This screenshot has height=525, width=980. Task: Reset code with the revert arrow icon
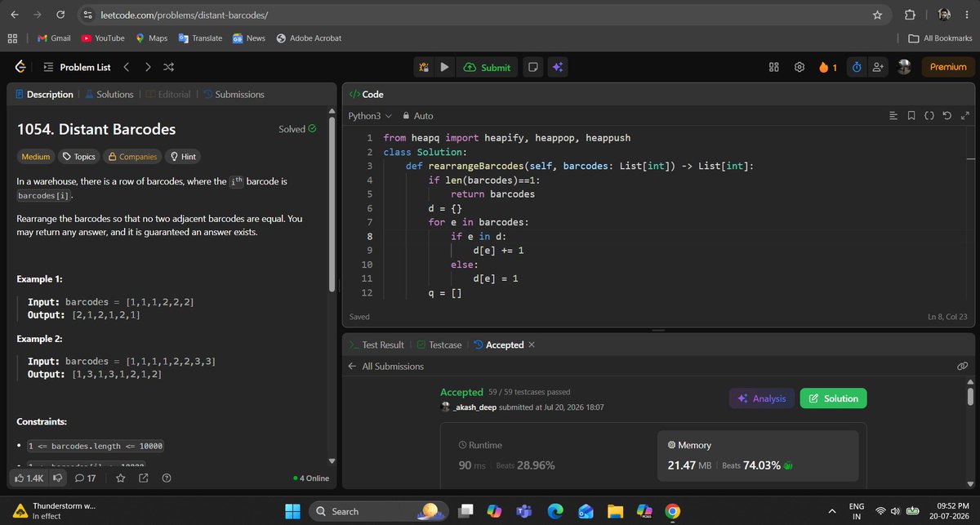tap(947, 116)
